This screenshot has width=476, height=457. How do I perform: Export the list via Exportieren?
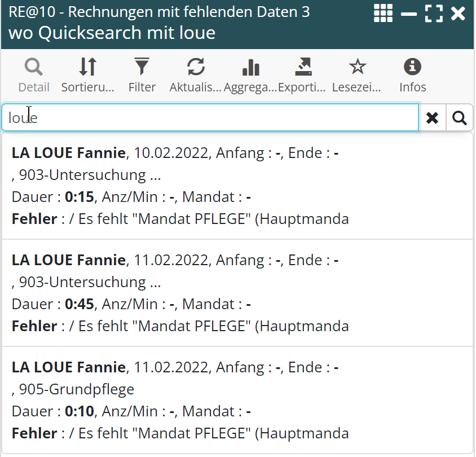coord(303,75)
